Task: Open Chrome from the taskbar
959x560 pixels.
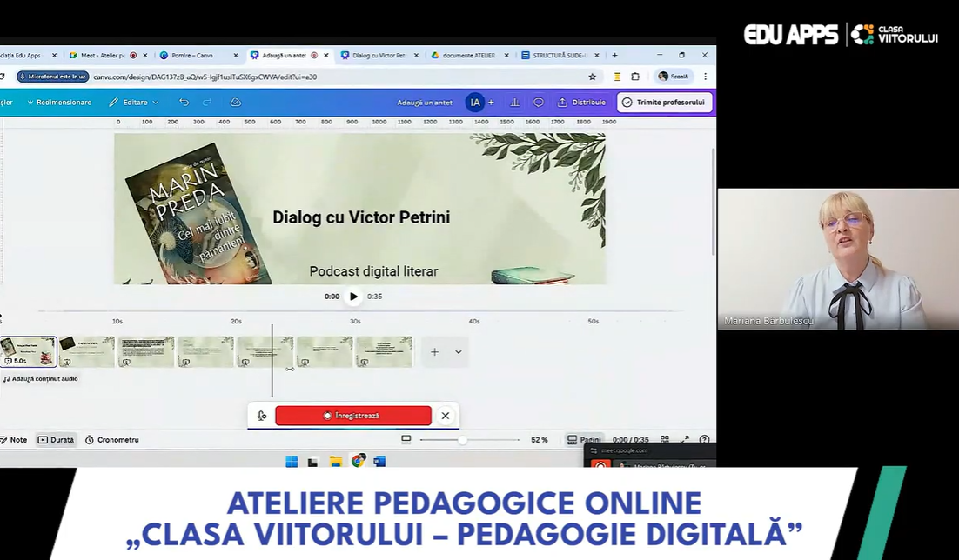Action: [358, 460]
